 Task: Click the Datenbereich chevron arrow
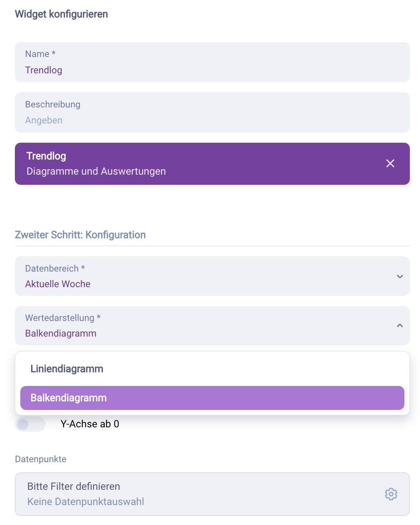[400, 277]
